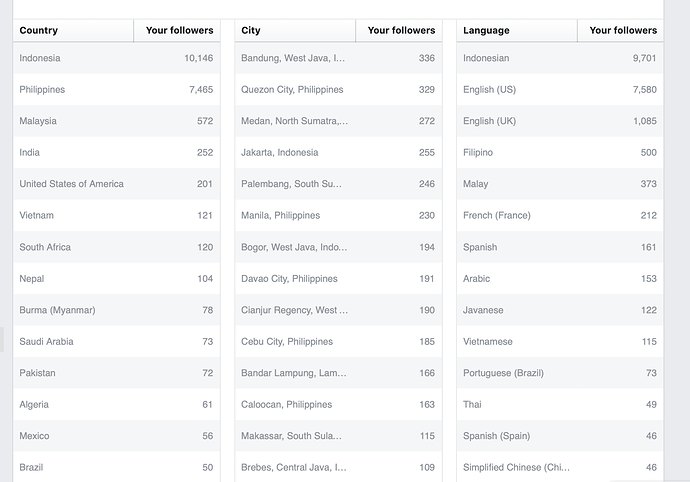This screenshot has width=690, height=482.
Task: Select the Indonesia country row
Action: (40, 58)
